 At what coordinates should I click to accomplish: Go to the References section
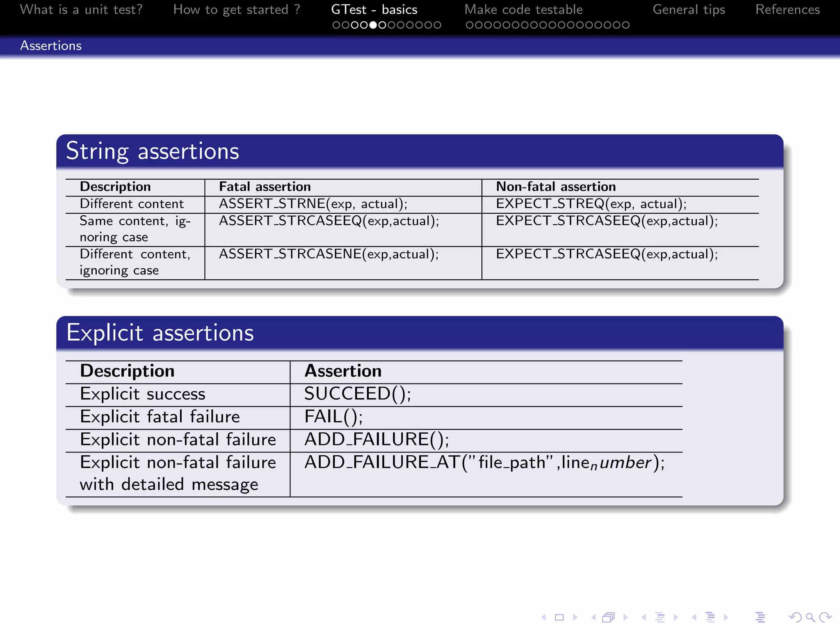pos(787,9)
